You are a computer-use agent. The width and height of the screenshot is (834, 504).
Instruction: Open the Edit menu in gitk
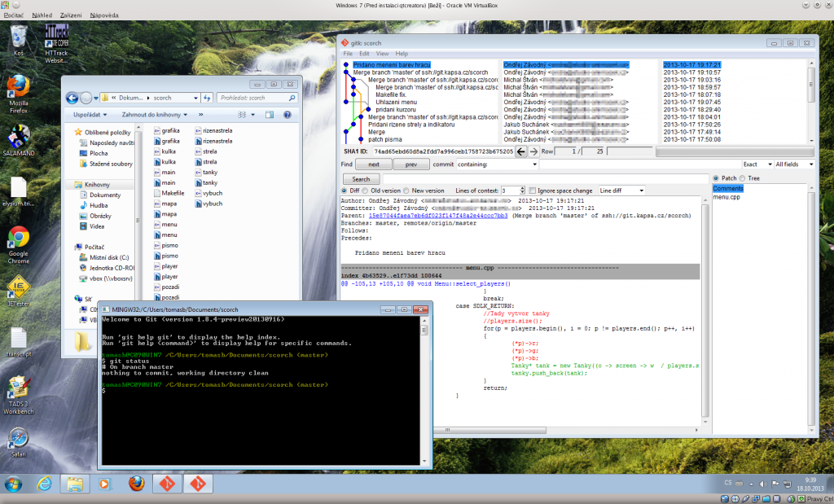(x=364, y=54)
